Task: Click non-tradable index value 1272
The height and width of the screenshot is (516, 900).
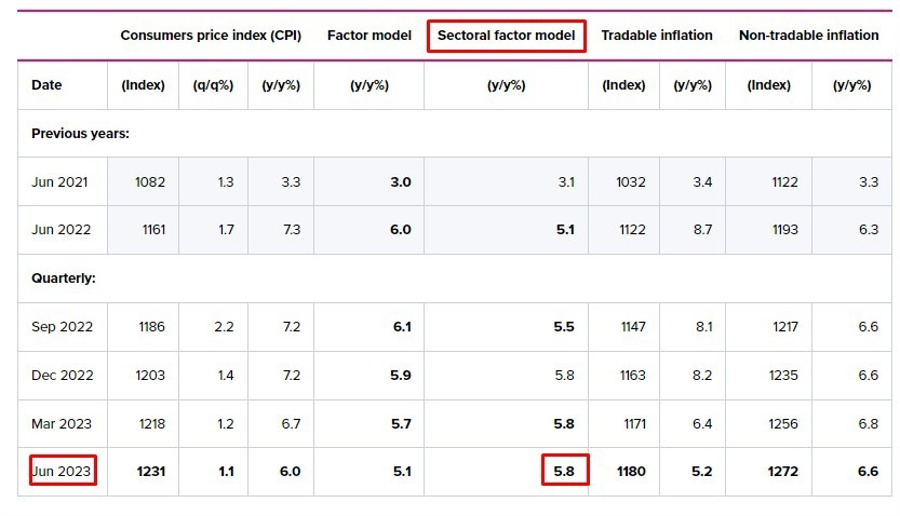Action: (783, 471)
